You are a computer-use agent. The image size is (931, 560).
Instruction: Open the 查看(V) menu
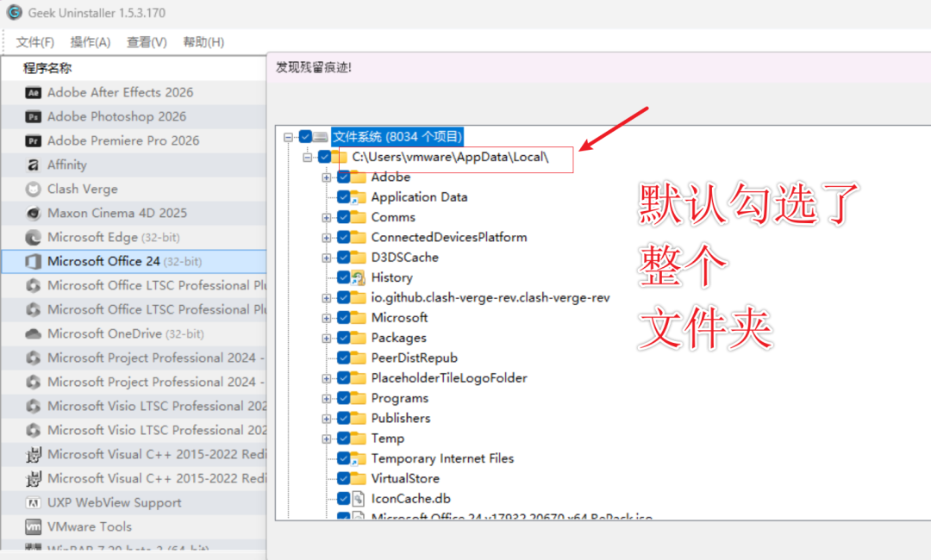pos(147,42)
